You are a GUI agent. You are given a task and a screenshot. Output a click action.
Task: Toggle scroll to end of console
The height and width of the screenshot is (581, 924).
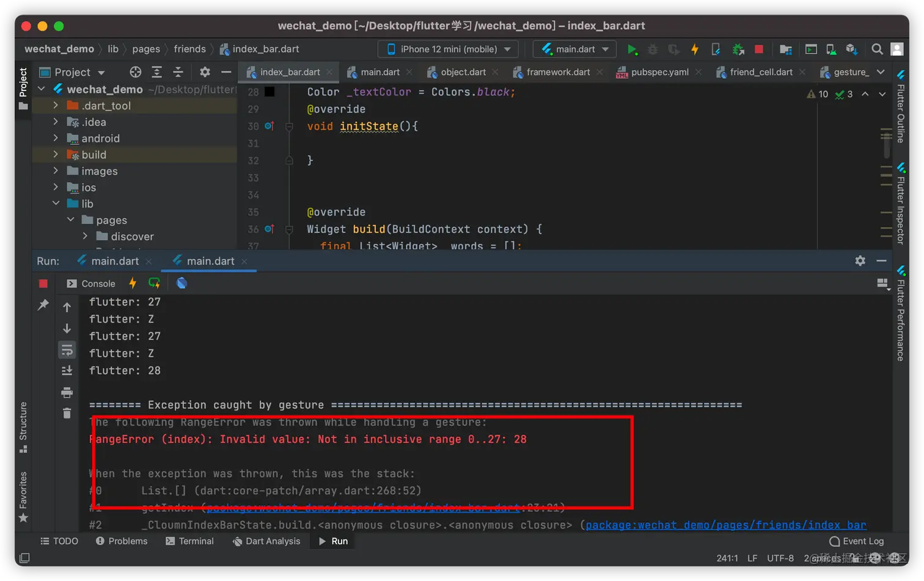(x=67, y=371)
